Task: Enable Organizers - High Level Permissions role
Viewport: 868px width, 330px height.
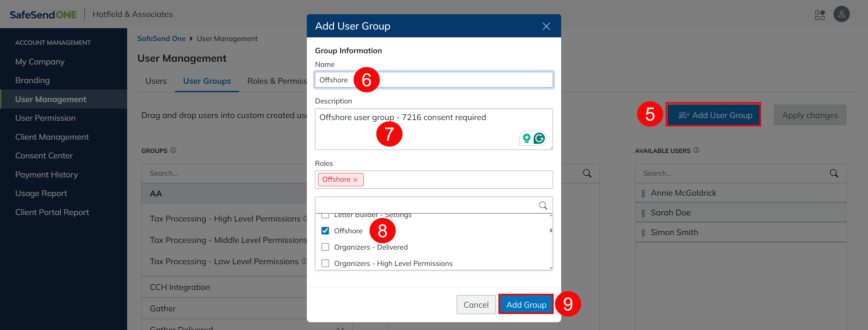Action: 325,264
